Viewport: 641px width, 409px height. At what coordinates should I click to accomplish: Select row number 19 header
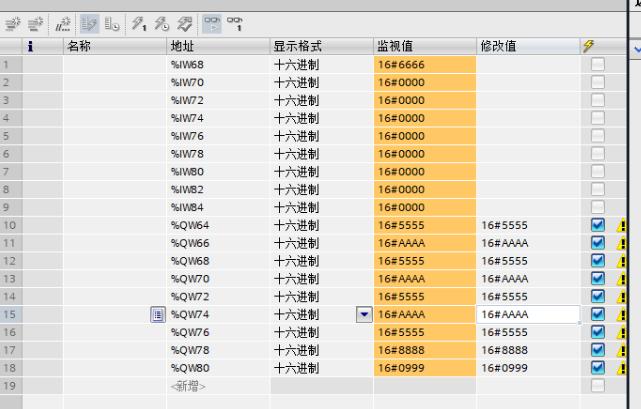tap(11, 386)
